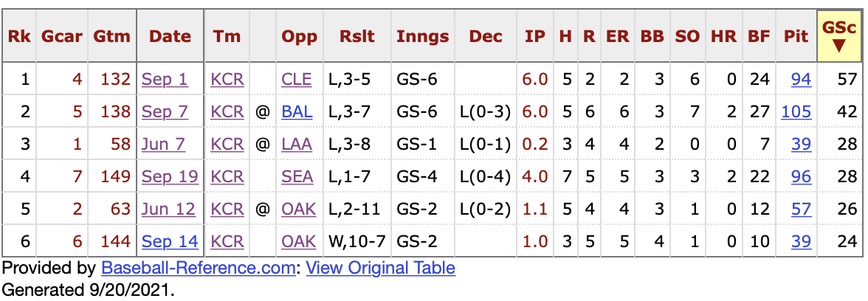Open the 105 pitch count link
The height and width of the screenshot is (301, 868).
[796, 111]
